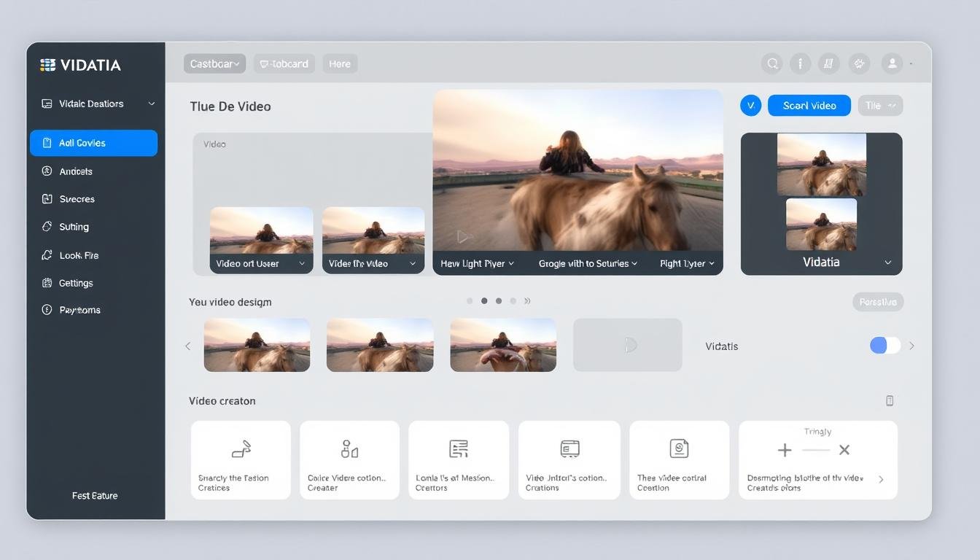Click the user profile avatar icon
The image size is (980, 560).
[x=892, y=64]
